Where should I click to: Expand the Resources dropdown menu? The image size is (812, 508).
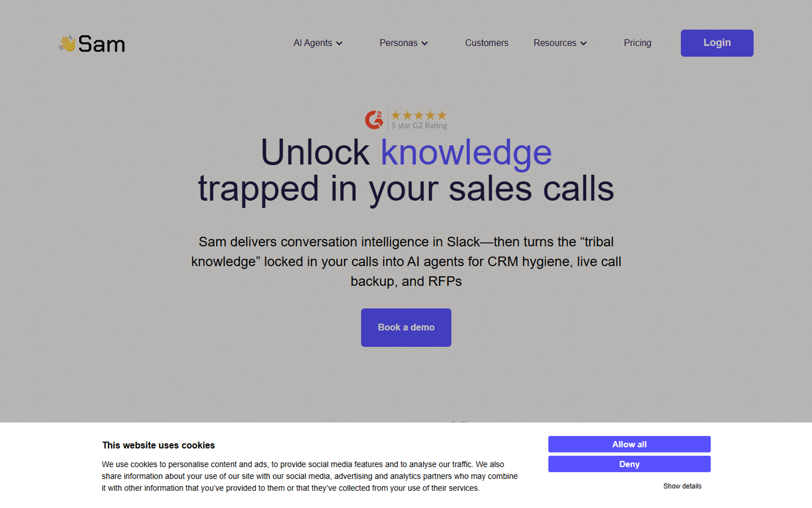[x=560, y=43]
